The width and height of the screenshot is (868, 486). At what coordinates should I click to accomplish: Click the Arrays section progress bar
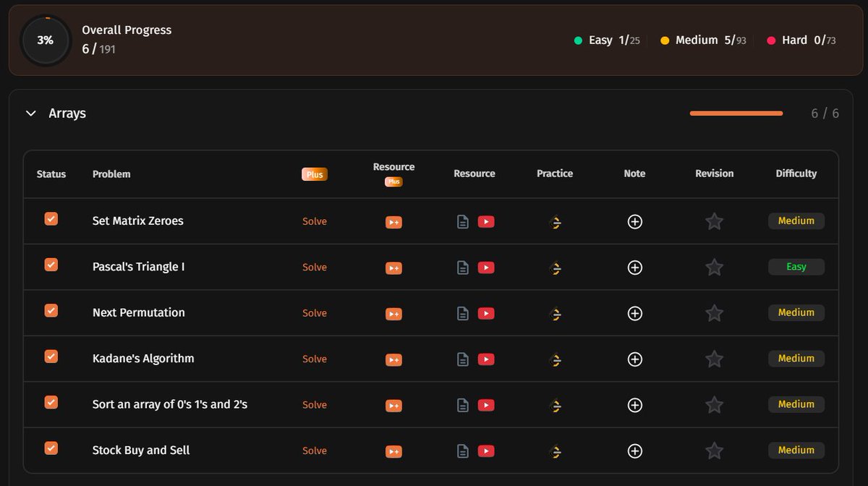coord(736,114)
